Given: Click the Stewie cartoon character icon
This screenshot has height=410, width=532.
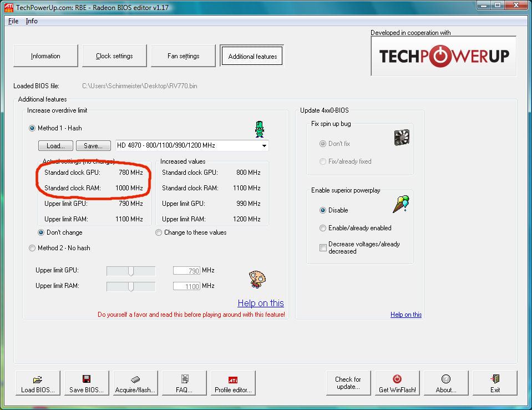Looking at the screenshot, I should [257, 279].
